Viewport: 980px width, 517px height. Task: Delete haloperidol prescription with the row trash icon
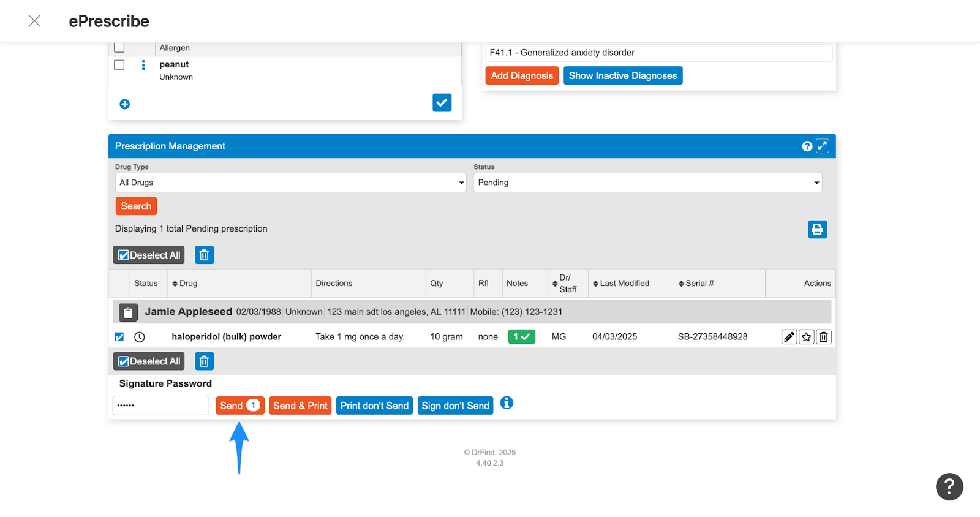pos(824,337)
